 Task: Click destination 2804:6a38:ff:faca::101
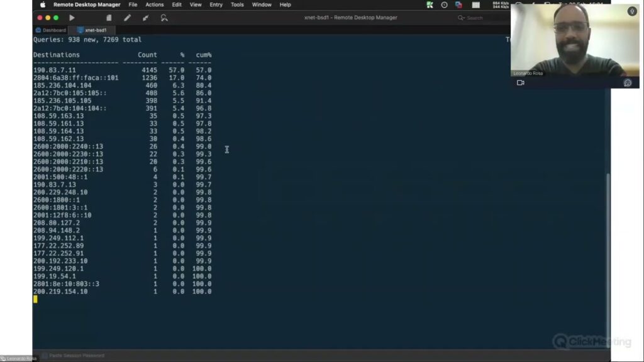[x=75, y=77]
